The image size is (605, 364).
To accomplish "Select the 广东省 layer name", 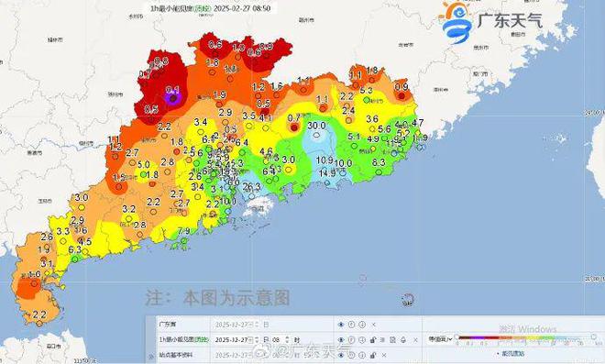I will [x=168, y=325].
